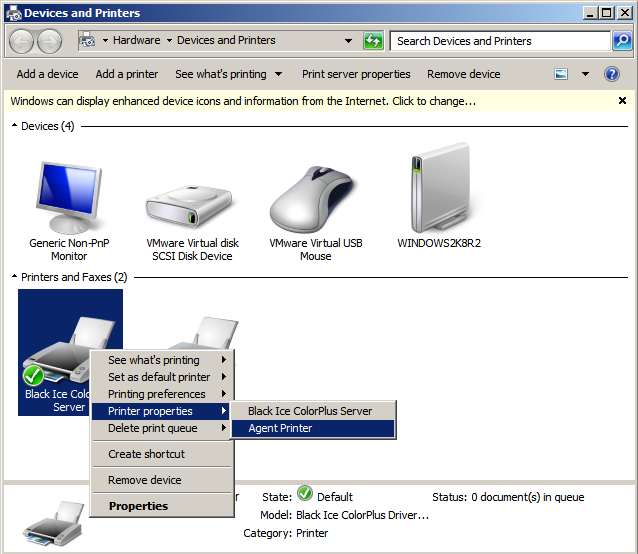Click the Back navigation arrow button
The width and height of the screenshot is (638, 554).
point(21,41)
